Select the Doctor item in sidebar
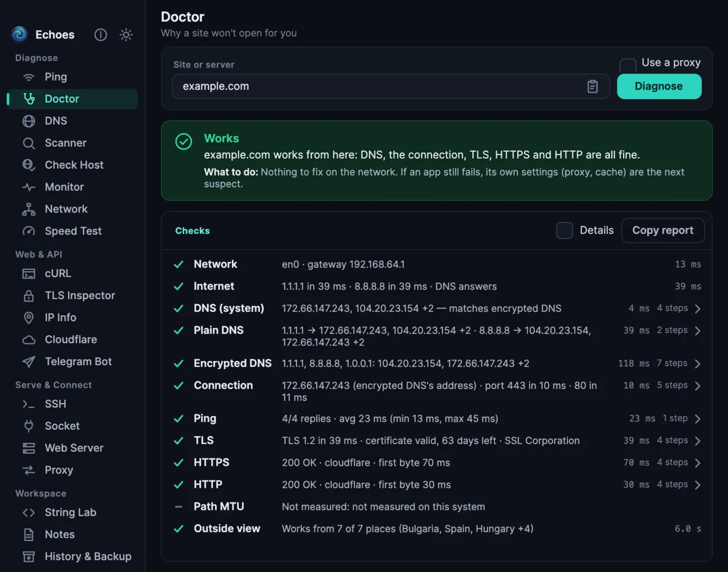The width and height of the screenshot is (728, 572). [72, 99]
